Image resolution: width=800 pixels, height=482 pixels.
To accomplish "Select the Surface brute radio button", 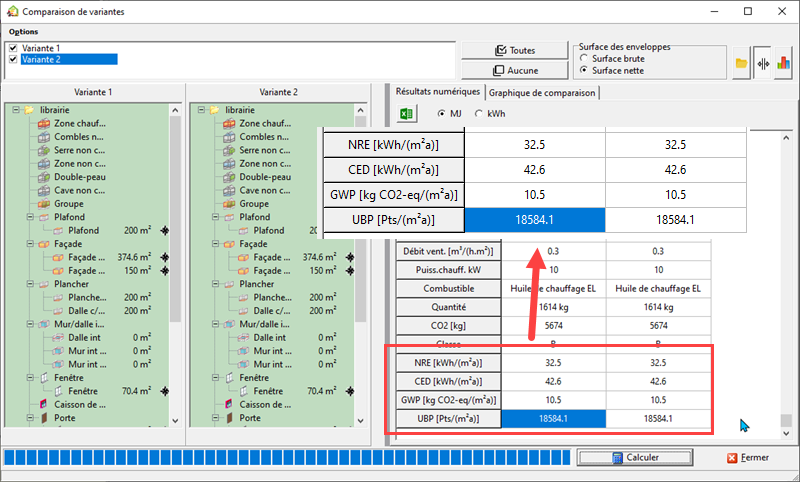I will click(x=584, y=59).
